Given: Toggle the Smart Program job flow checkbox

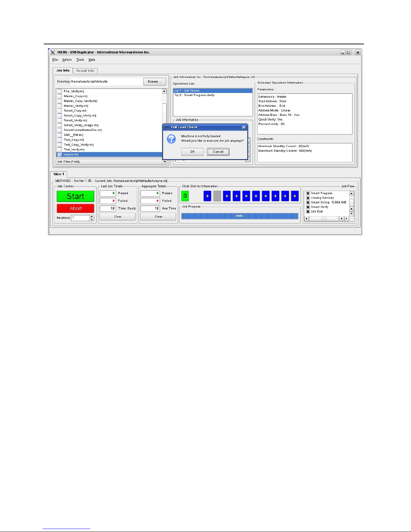Looking at the screenshot, I should 308,193.
